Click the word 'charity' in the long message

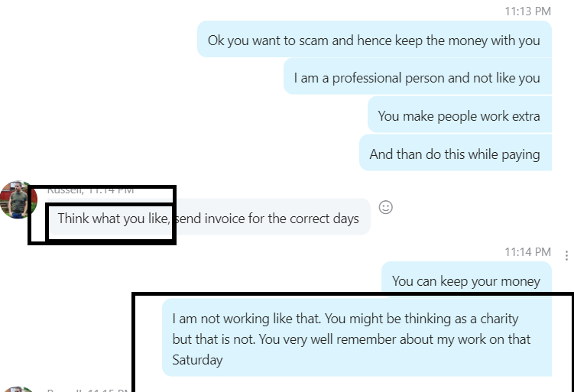(x=499, y=319)
